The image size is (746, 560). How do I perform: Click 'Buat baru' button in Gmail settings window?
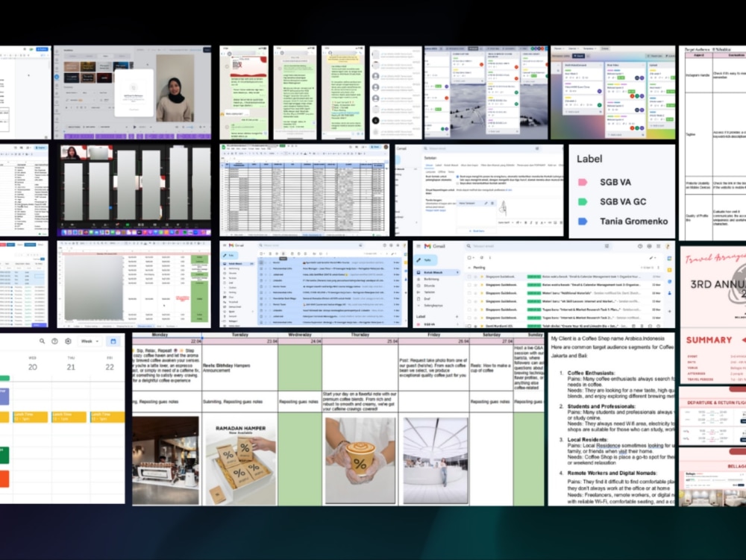point(477,231)
